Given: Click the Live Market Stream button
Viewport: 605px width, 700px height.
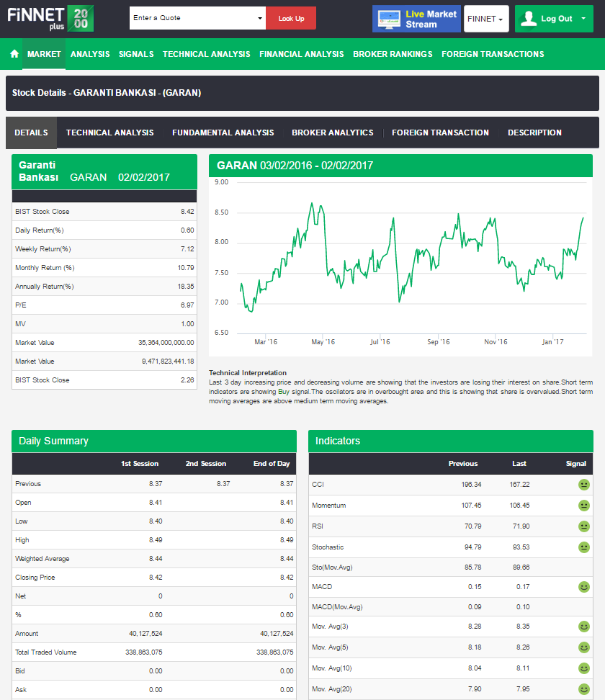Looking at the screenshot, I should (x=416, y=19).
